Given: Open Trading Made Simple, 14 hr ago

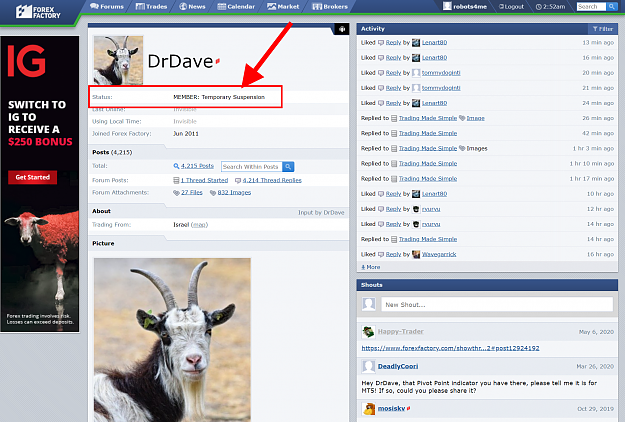Looking at the screenshot, I should tap(428, 239).
